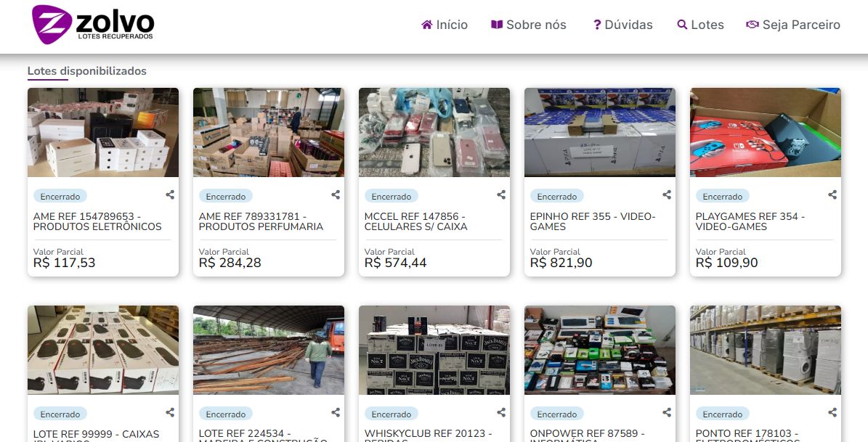Share the LOTE REF 99999 lot
Screen dimensions: 868x442
coord(170,413)
